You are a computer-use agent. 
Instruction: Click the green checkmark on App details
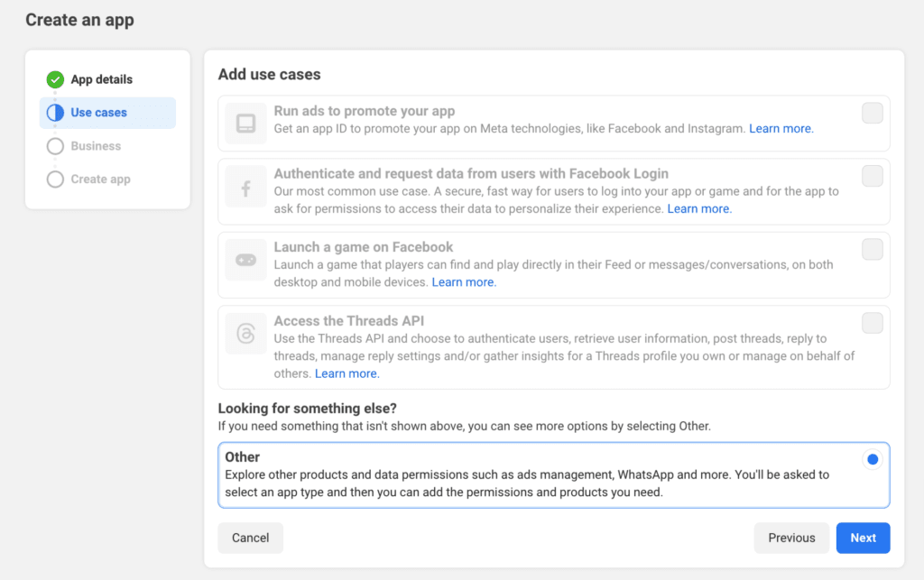click(54, 79)
